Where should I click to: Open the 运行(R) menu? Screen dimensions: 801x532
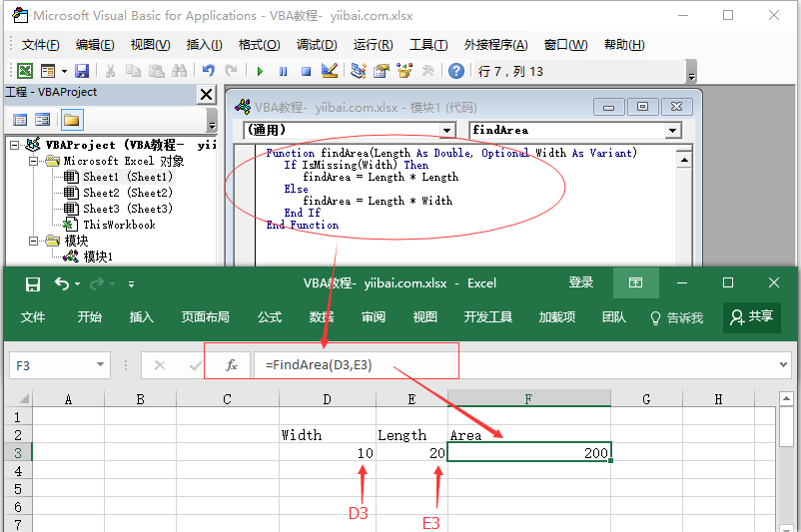click(373, 45)
